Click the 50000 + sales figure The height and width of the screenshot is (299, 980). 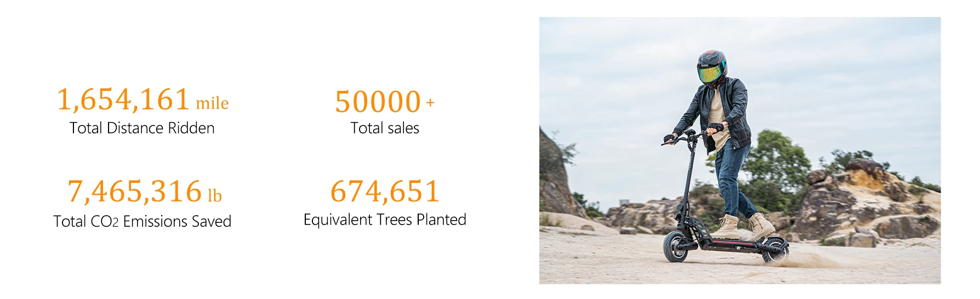tap(385, 101)
